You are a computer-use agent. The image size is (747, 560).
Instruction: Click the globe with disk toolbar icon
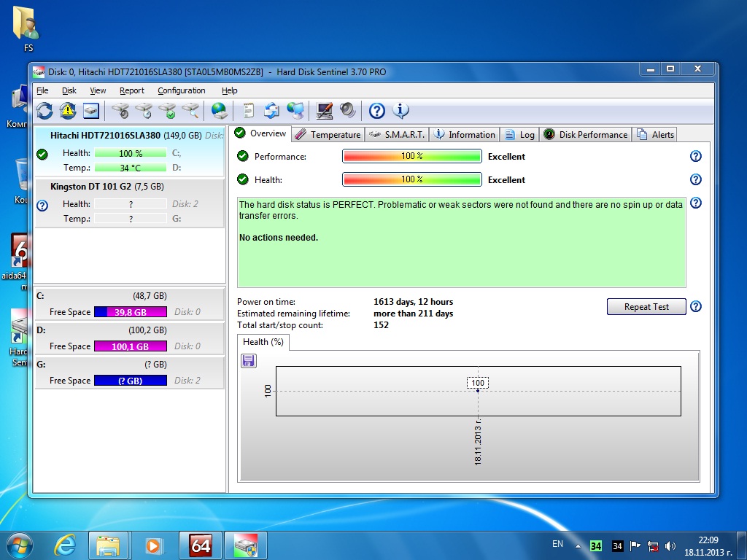pyautogui.click(x=219, y=111)
